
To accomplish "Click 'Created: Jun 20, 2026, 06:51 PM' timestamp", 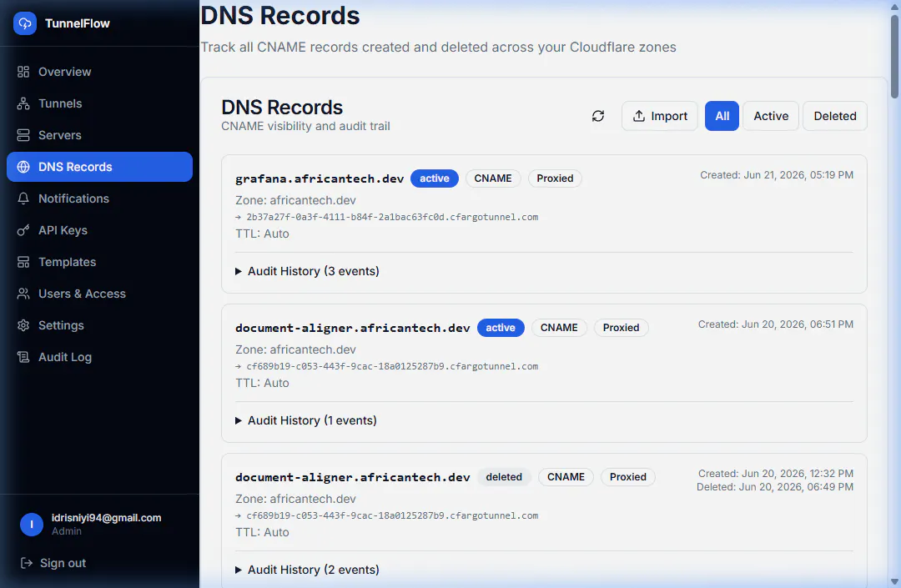I will [x=776, y=324].
